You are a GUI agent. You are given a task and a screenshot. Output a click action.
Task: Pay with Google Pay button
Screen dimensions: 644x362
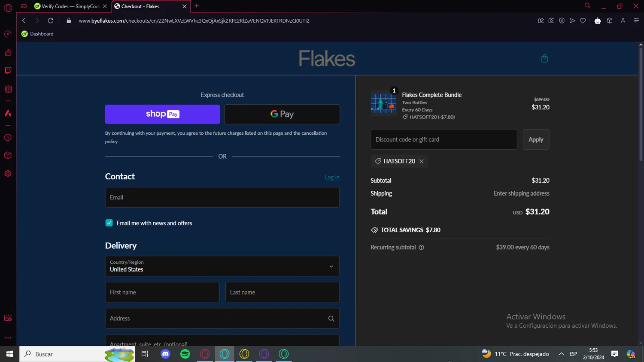[282, 114]
